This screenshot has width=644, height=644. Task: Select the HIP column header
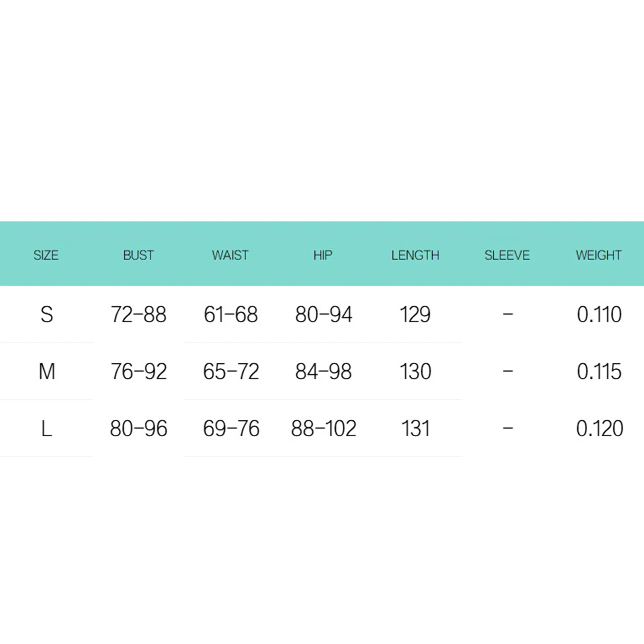[x=323, y=255]
